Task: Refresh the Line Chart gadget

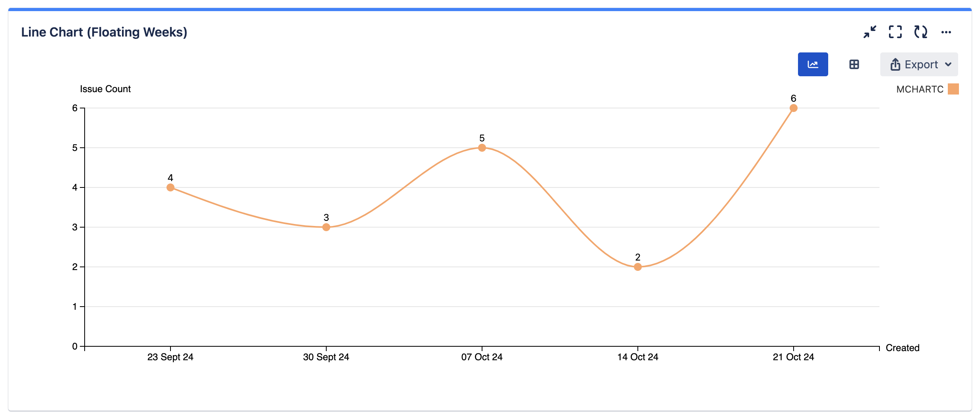Action: (921, 32)
